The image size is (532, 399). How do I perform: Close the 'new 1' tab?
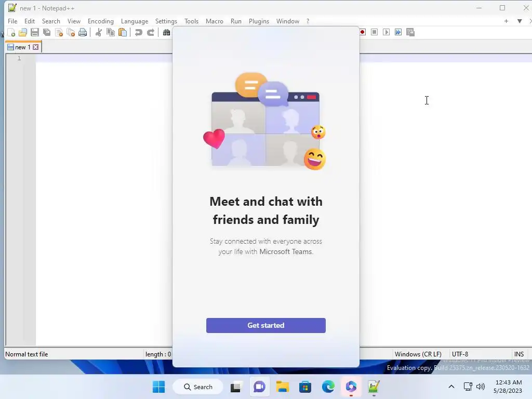36,47
